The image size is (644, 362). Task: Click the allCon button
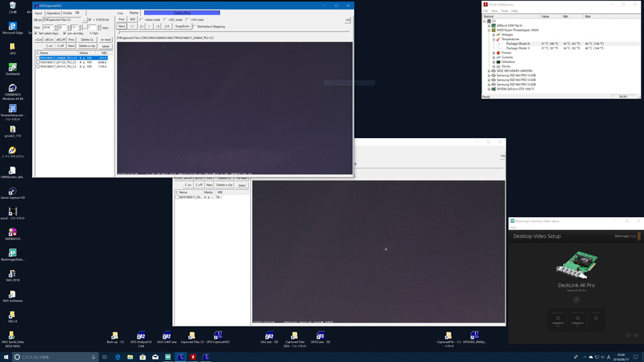[49, 40]
